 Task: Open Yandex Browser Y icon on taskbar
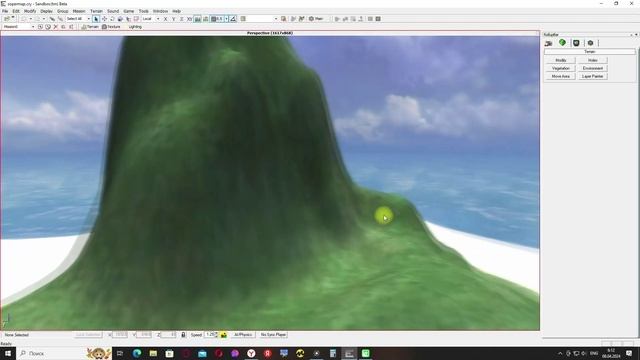251,353
